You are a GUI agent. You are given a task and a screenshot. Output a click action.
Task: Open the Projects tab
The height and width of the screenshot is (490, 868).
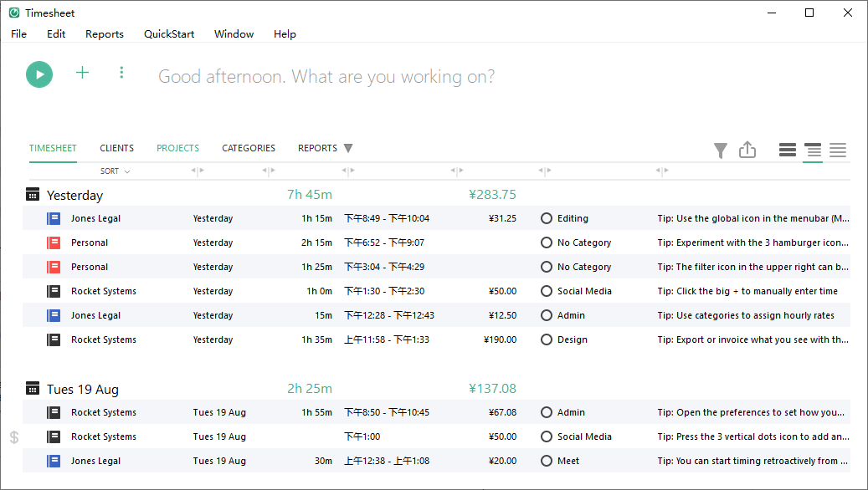tap(177, 148)
